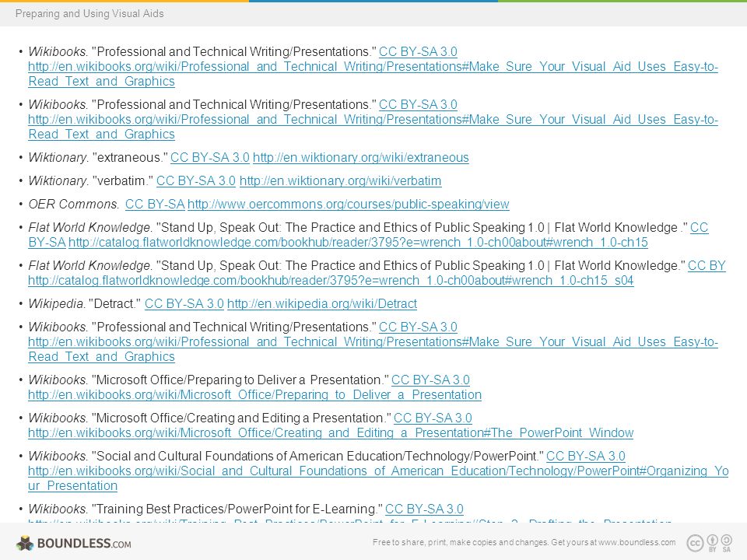Open CC BY-SA 3.0 link for Social and Cultural Foundations
This screenshot has height=560, width=747.
pos(585,457)
